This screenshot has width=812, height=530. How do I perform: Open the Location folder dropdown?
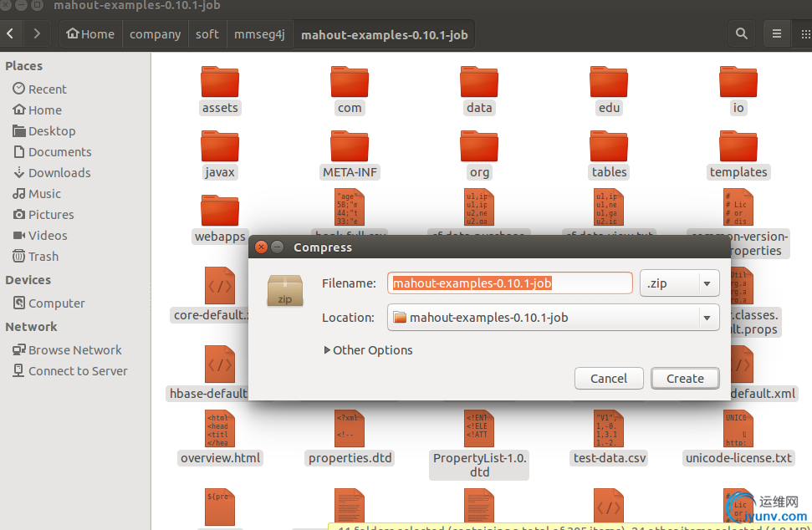[553, 318]
